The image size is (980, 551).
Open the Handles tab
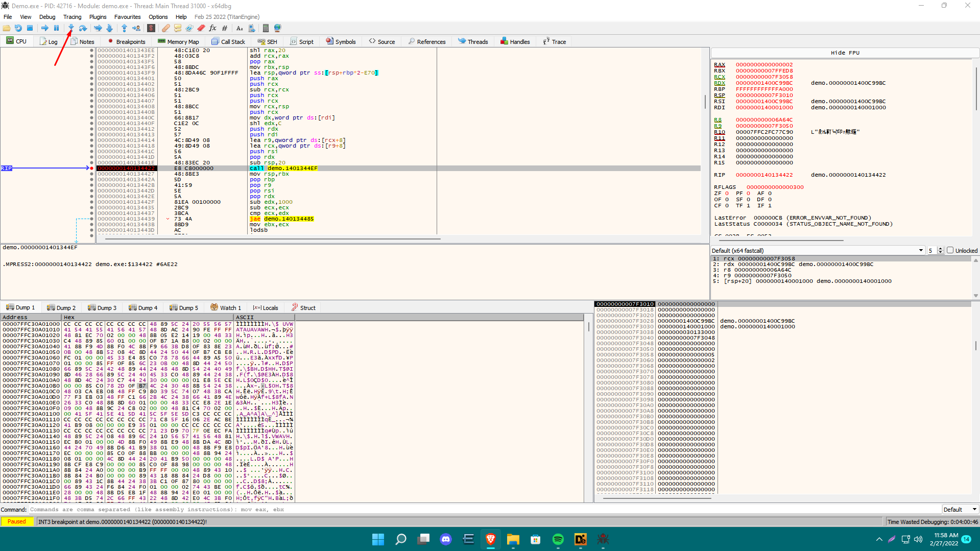(x=515, y=41)
